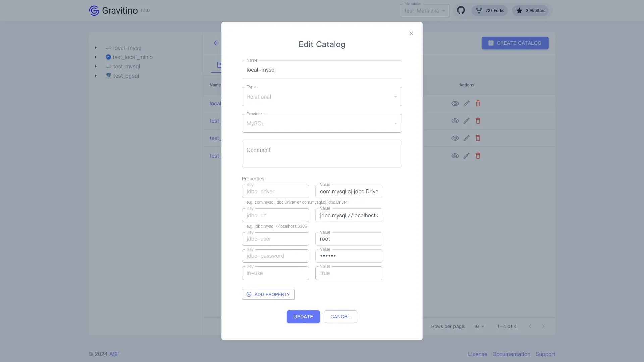Click the trash icon in last row

(478, 156)
